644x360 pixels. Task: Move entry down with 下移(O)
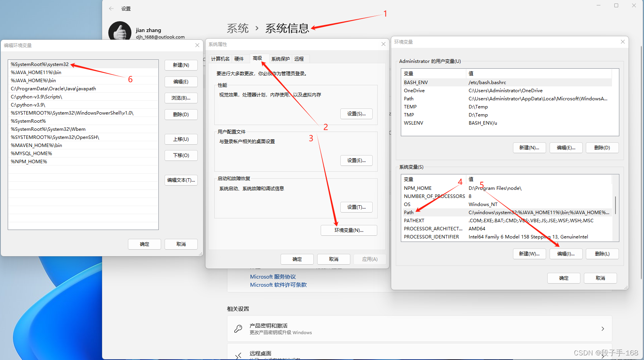[181, 155]
